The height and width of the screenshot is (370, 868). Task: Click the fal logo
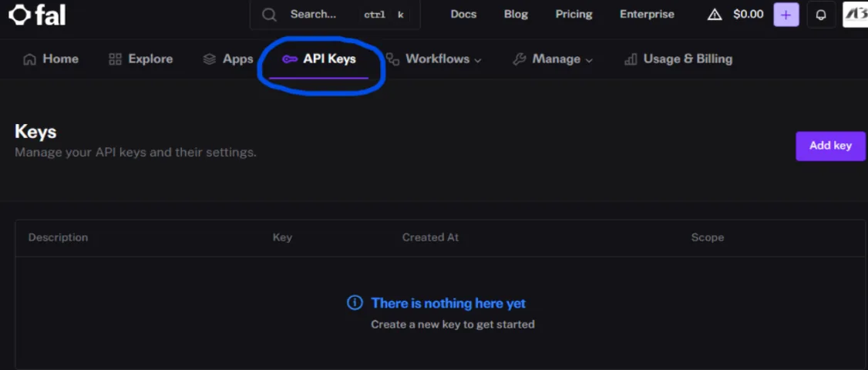[38, 15]
